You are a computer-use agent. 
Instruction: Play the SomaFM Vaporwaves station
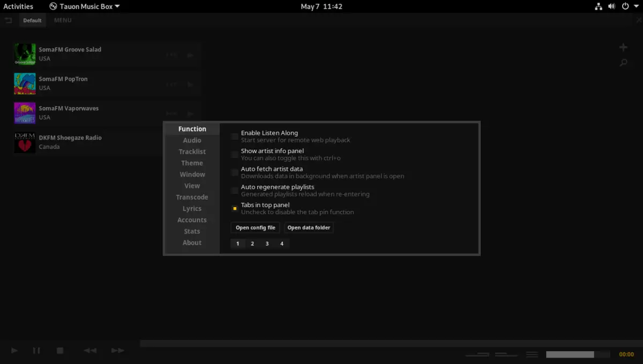(190, 113)
